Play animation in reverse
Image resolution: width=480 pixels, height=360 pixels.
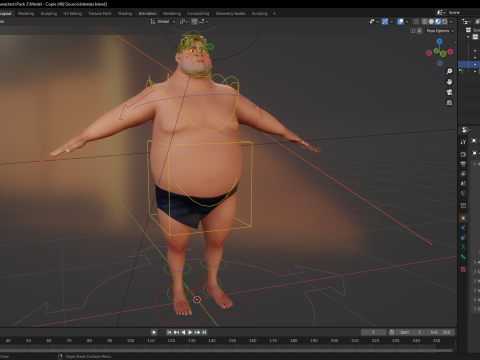pos(183,332)
